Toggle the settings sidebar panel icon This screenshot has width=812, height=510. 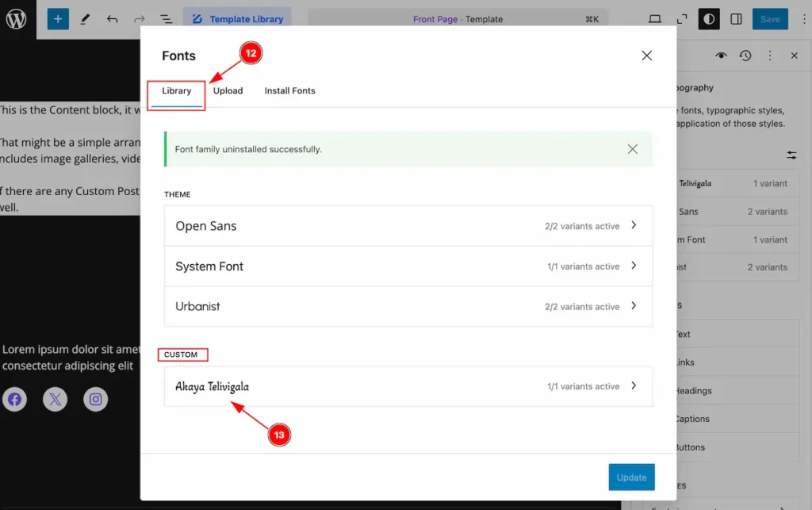tap(736, 19)
